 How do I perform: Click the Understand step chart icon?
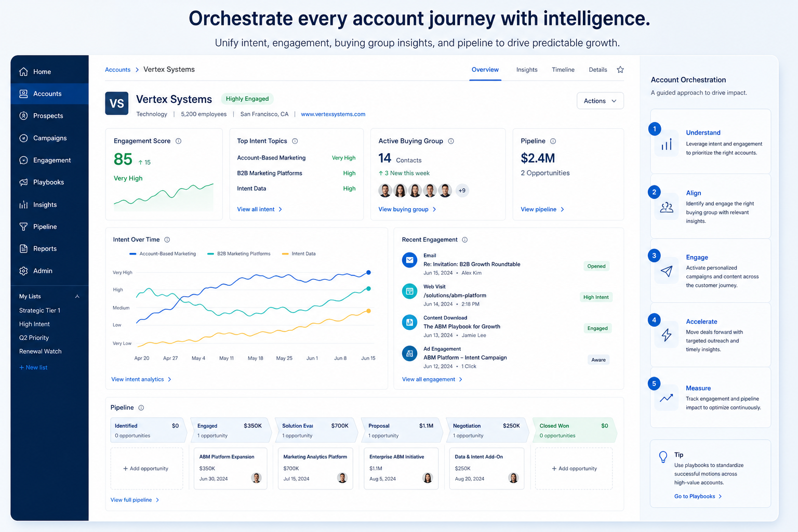[x=667, y=144]
